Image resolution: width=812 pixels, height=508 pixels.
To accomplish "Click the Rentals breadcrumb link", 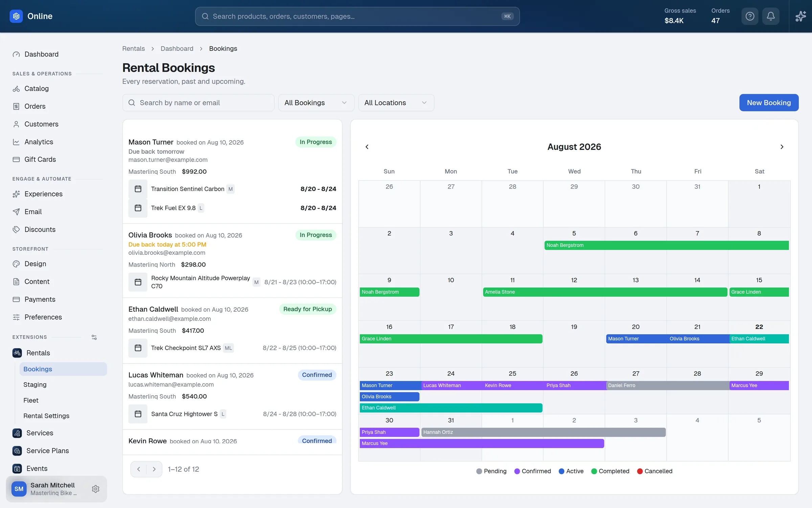I will pos(133,48).
